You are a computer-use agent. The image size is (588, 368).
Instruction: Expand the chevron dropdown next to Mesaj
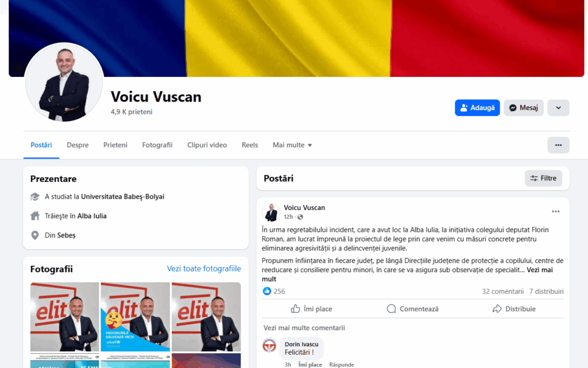558,108
